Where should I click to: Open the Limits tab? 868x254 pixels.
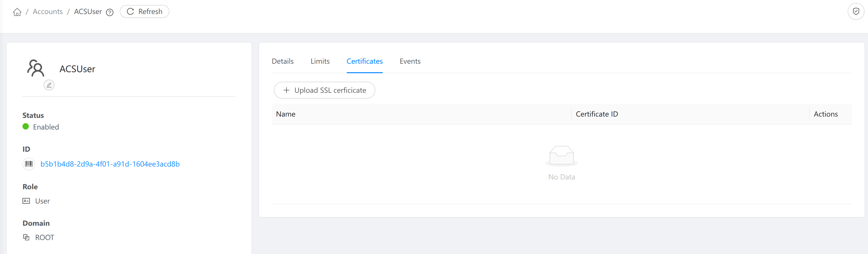pyautogui.click(x=320, y=61)
